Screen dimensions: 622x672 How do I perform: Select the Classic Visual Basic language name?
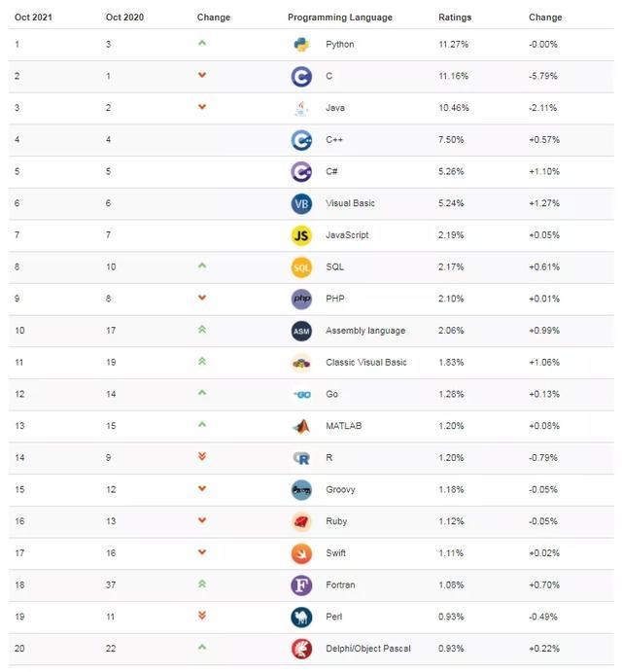point(366,363)
